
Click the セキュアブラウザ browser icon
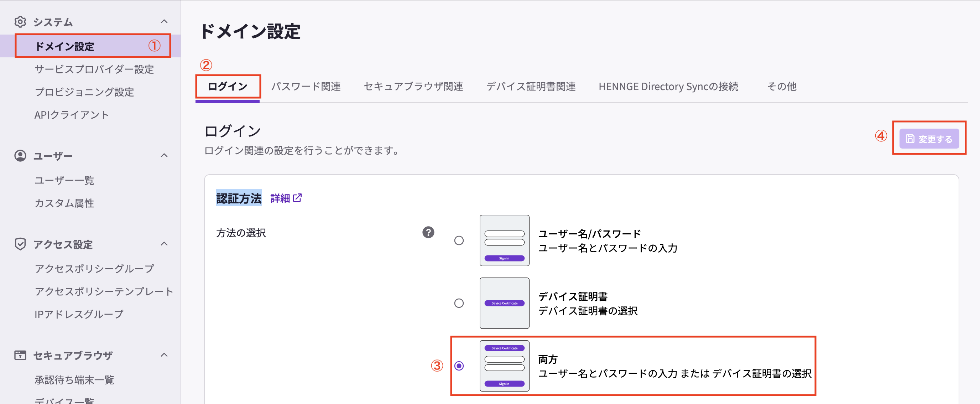(x=20, y=355)
